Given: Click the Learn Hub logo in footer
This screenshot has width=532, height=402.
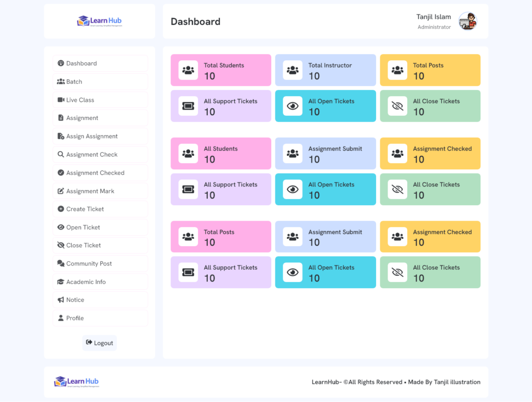Looking at the screenshot, I should [77, 382].
